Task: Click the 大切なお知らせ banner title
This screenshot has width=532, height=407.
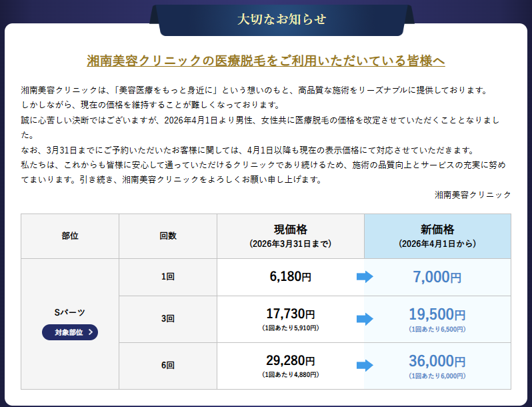Action: coord(282,19)
